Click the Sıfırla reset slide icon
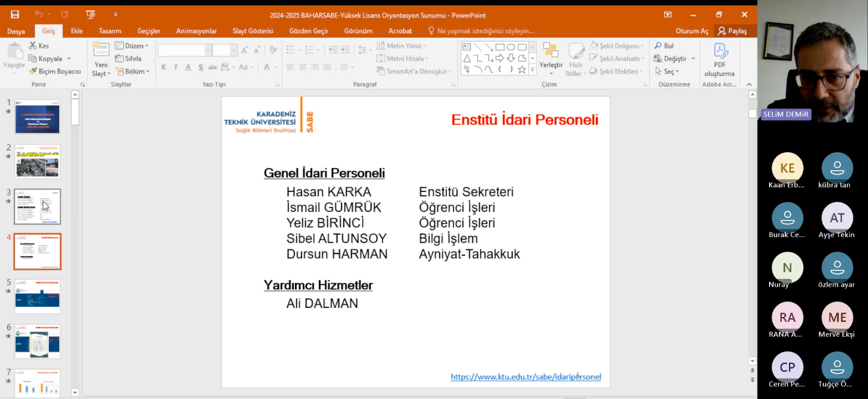 click(x=119, y=59)
